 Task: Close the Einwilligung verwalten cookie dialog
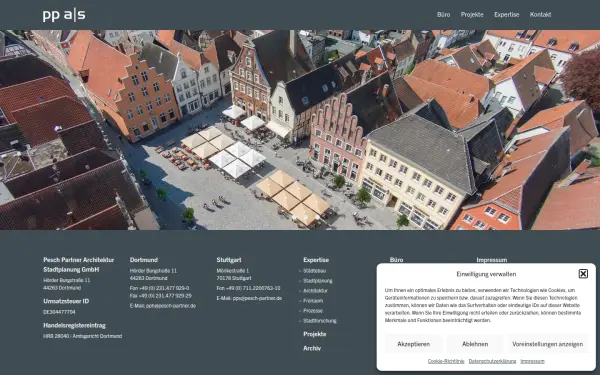click(583, 274)
